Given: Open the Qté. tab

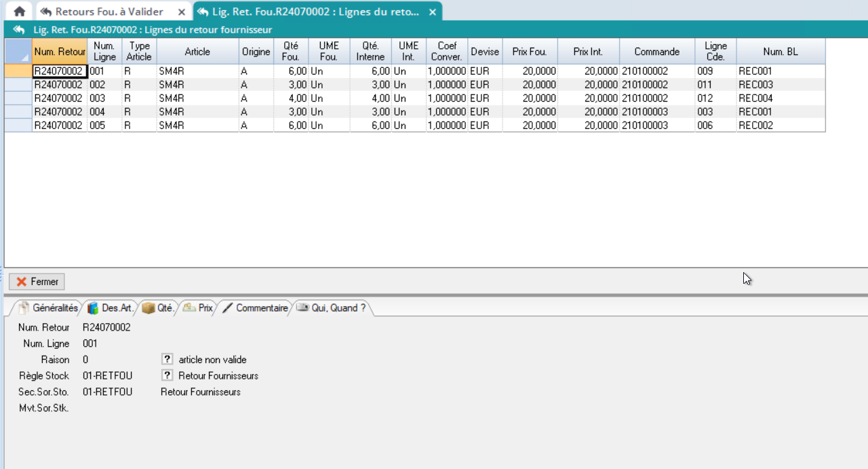Looking at the screenshot, I should pos(158,308).
